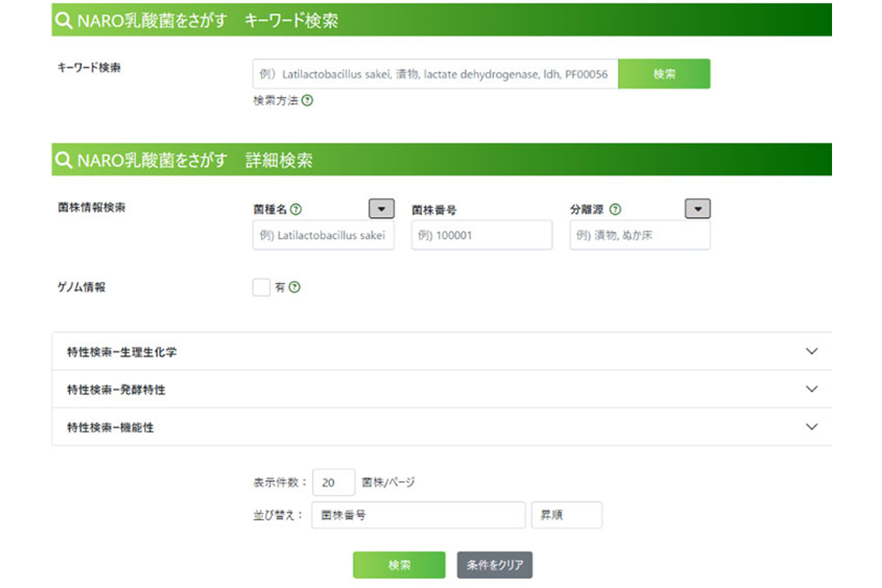Click the キーワード検索 row label
The image size is (882, 588).
click(89, 67)
